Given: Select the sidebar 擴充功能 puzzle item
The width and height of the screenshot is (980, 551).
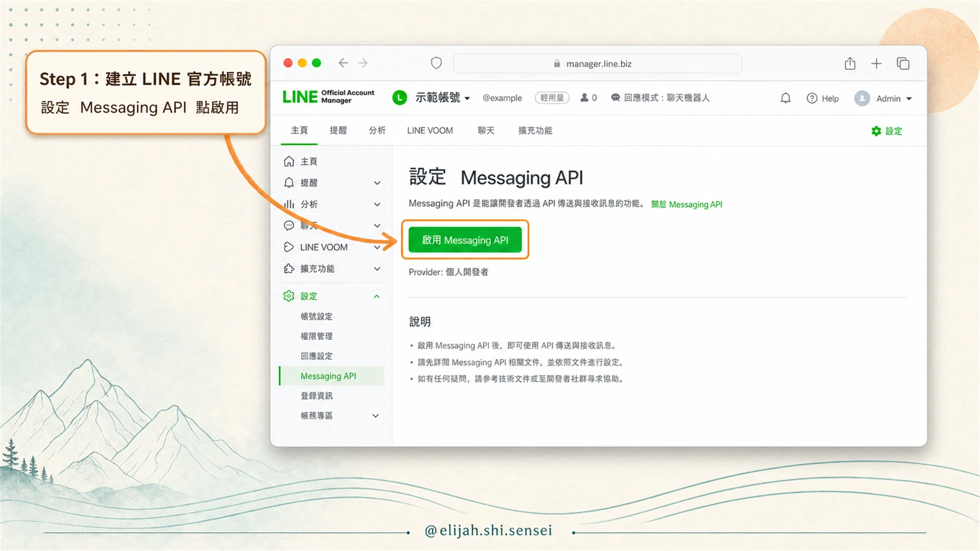Looking at the screenshot, I should click(309, 269).
